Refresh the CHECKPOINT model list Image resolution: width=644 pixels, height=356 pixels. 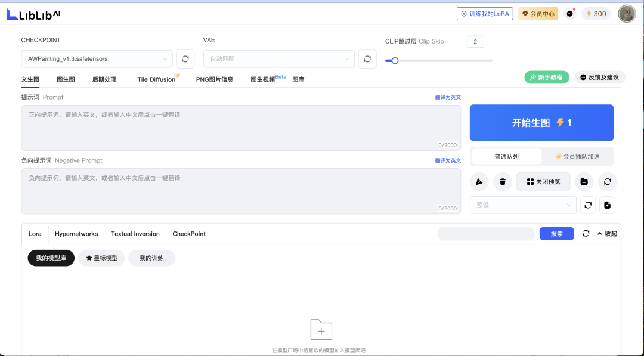185,59
